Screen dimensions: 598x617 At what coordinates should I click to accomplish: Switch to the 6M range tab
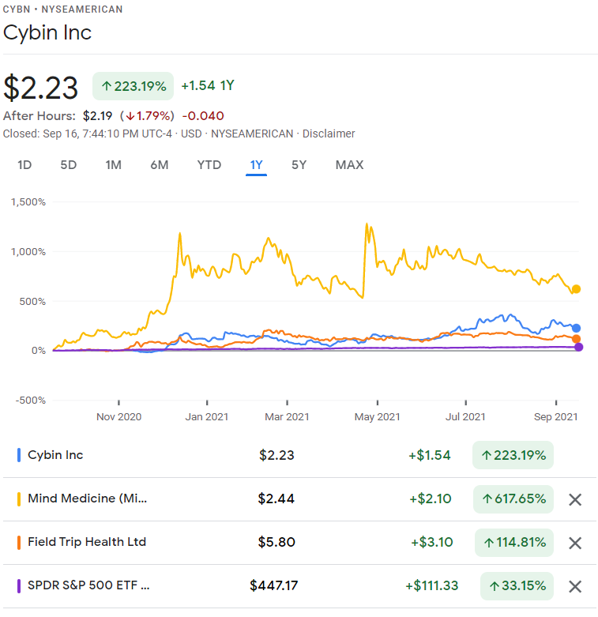click(159, 165)
